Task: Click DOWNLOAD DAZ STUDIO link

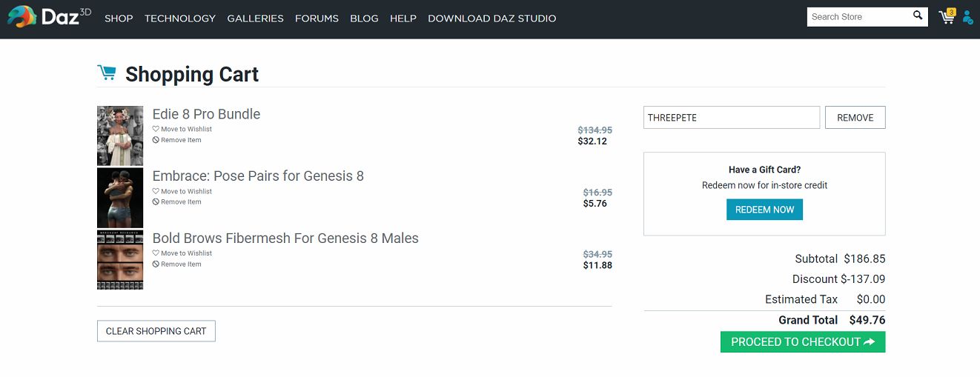Action: tap(491, 19)
